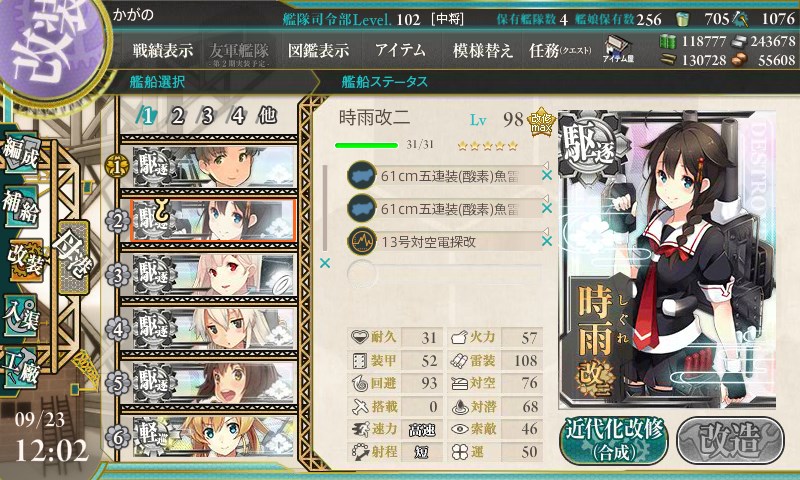Open the 図鑑表示 encyclopedia menu
This screenshot has height=480, width=800.
click(x=318, y=50)
